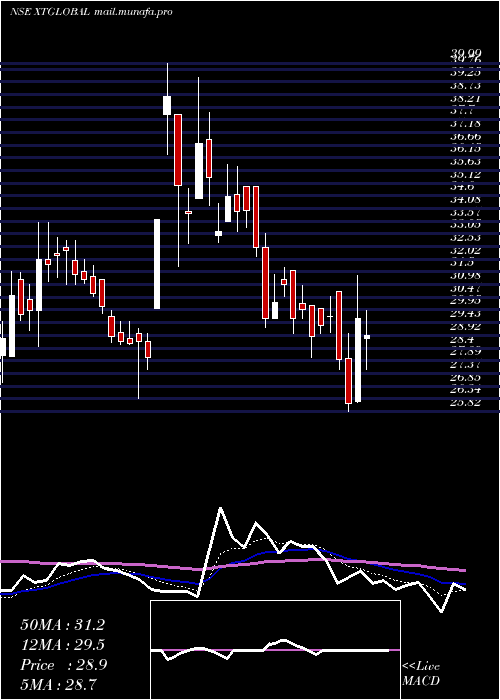The width and height of the screenshot is (500, 700).
Task: Click the 38.73 price axis label
Action: coord(465,85)
